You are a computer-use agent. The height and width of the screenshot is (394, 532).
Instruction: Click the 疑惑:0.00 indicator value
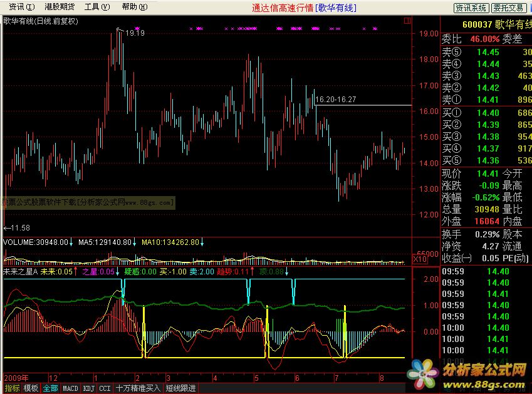pos(140,272)
